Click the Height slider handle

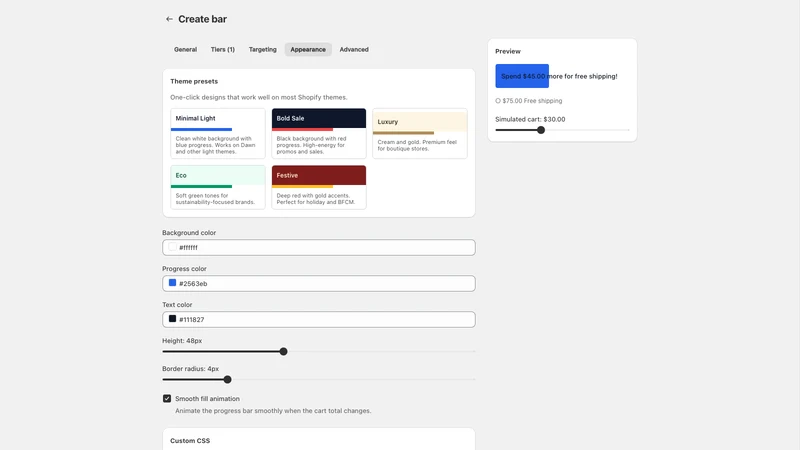click(x=283, y=352)
